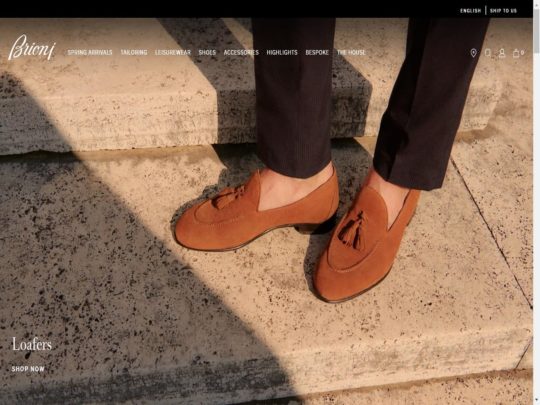Open the account profile icon
The image size is (540, 405).
point(502,53)
